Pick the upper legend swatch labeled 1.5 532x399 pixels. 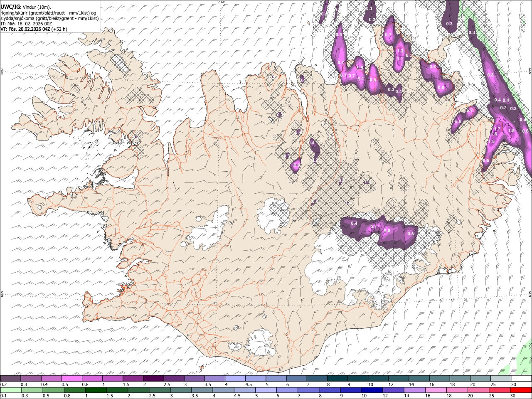133,378
